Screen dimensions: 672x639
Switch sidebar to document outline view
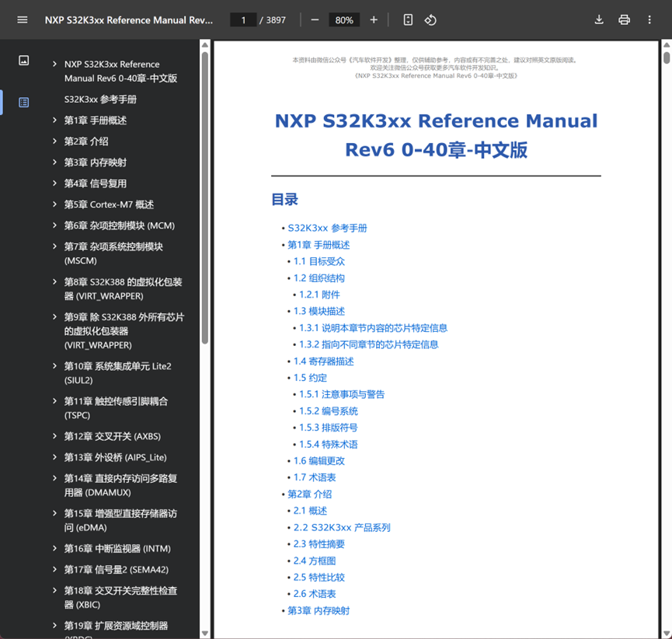[23, 103]
